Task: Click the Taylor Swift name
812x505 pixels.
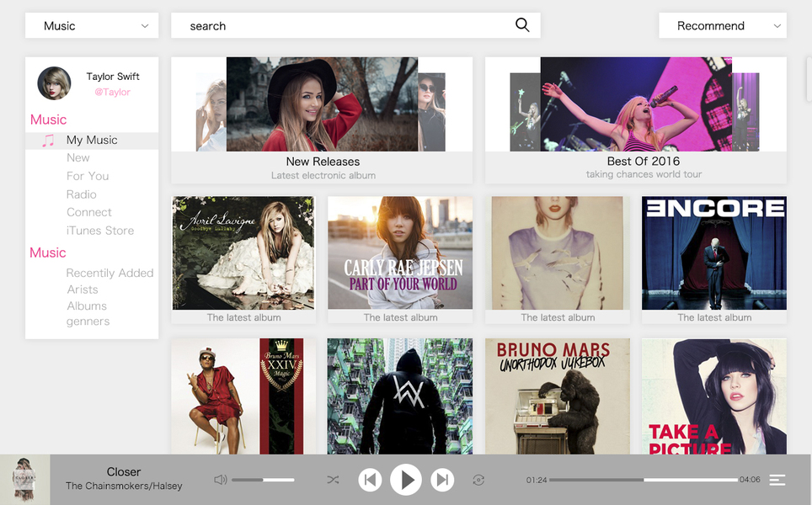Action: pyautogui.click(x=113, y=77)
